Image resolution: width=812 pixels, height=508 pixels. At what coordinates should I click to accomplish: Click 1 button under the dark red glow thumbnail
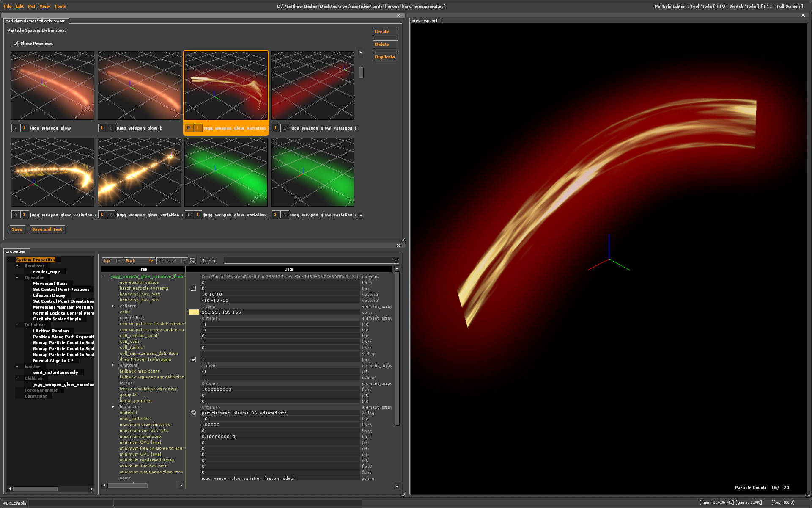275,128
